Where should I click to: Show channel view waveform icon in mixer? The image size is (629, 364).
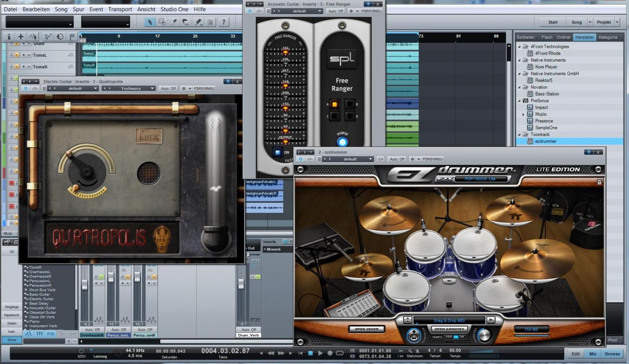click(x=28, y=333)
